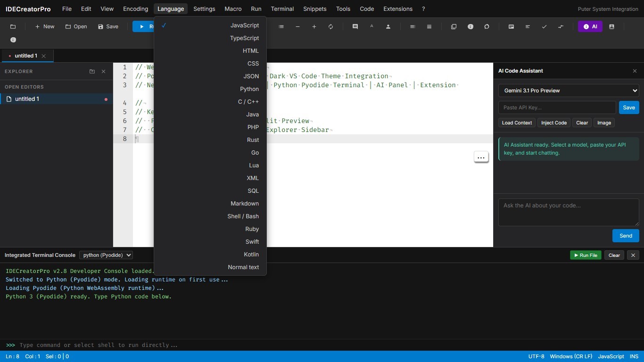Click the folder icon at toolbar start

point(13,27)
